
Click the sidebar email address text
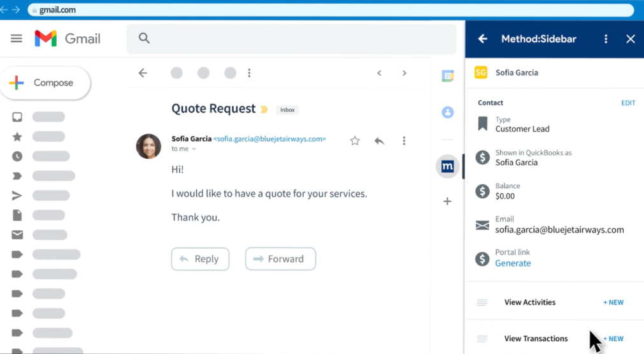pos(559,230)
